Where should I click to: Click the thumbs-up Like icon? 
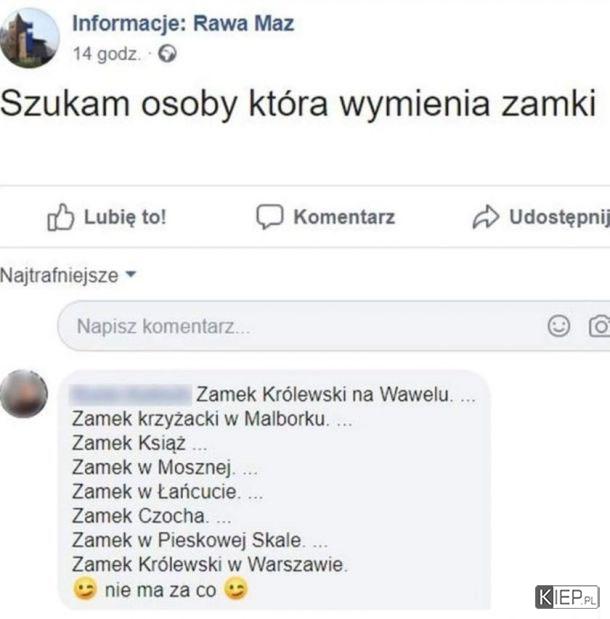pos(61,217)
